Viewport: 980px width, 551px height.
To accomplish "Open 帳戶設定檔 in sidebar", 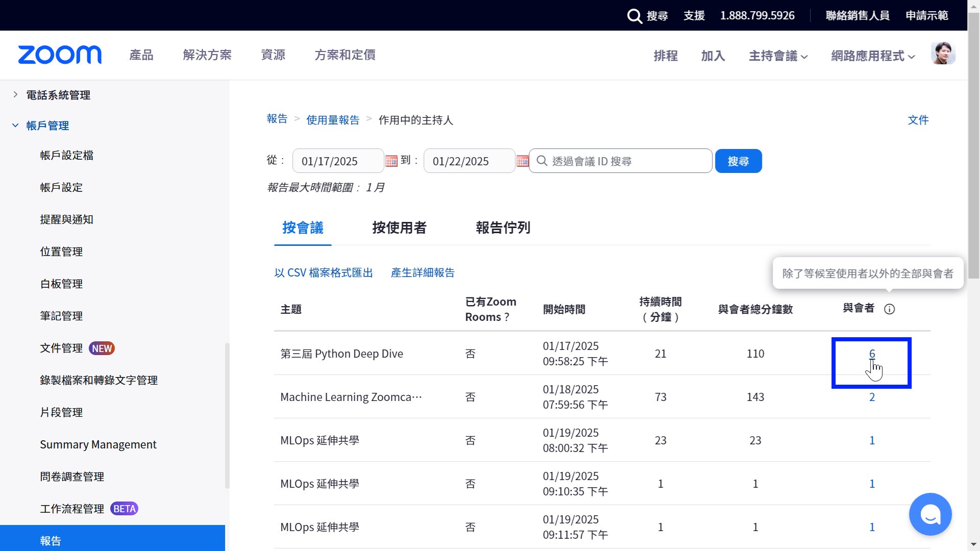I will pos(67,155).
